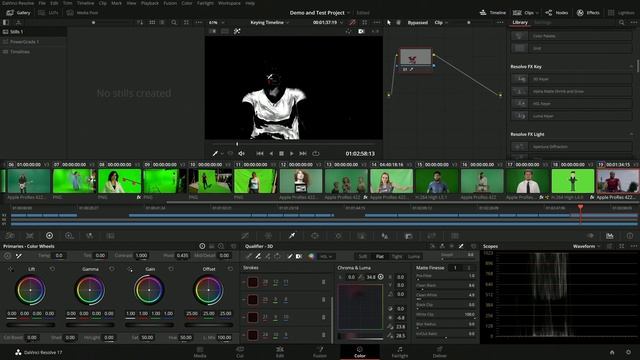
Task: Jump to the last frame
Action: pyautogui.click(x=303, y=153)
